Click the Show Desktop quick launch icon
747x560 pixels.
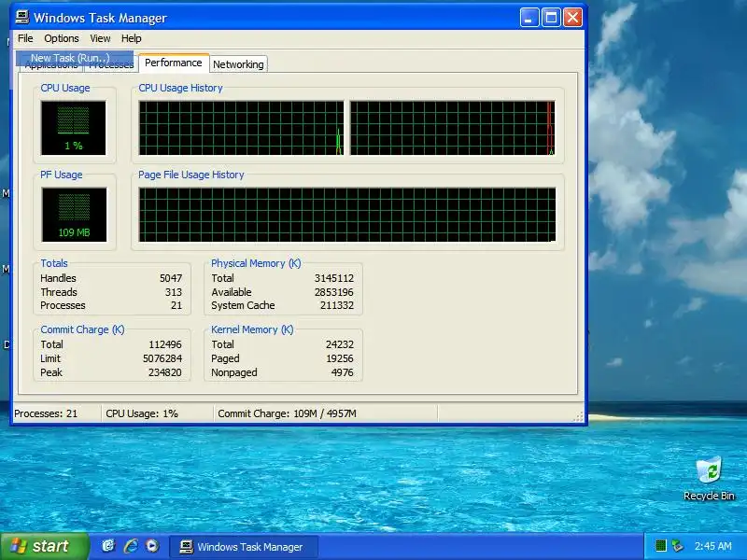(108, 546)
